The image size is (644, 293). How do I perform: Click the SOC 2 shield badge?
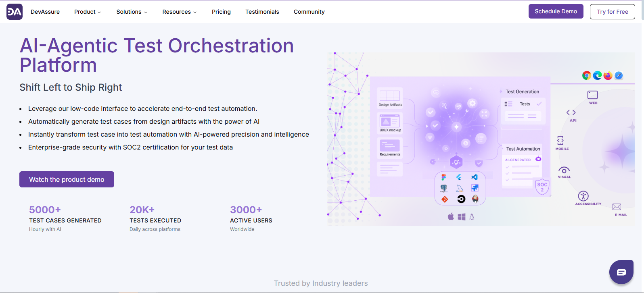point(542,187)
